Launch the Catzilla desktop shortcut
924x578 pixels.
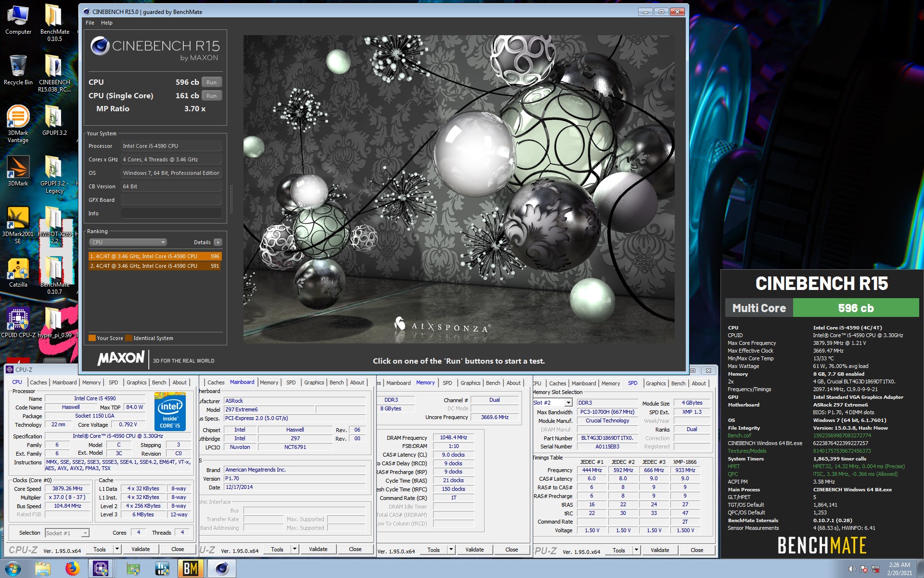tap(18, 273)
